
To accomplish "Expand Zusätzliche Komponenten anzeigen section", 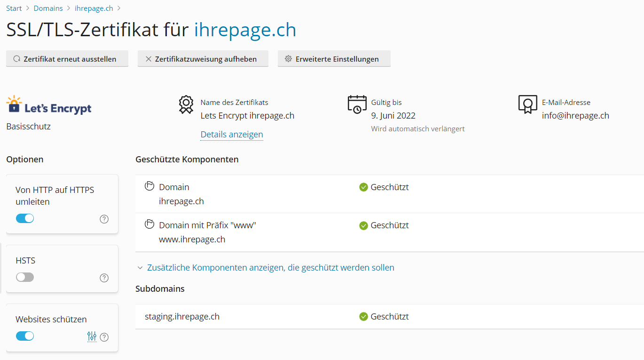I will point(270,268).
